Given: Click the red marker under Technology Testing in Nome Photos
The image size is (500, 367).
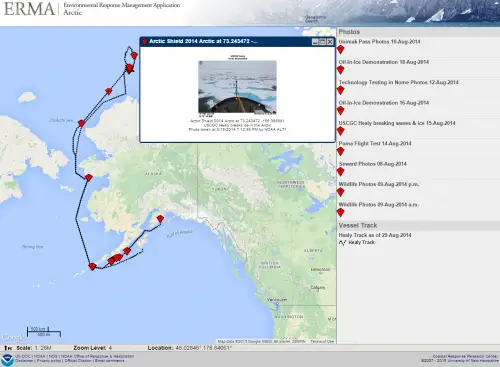Looking at the screenshot, I should tap(340, 90).
